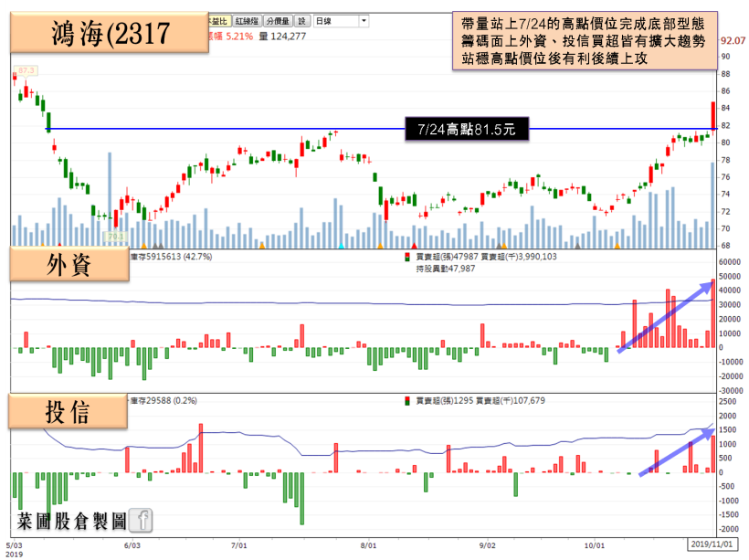Open the 日線 period dropdown
The height and width of the screenshot is (560, 749).
pos(341,21)
